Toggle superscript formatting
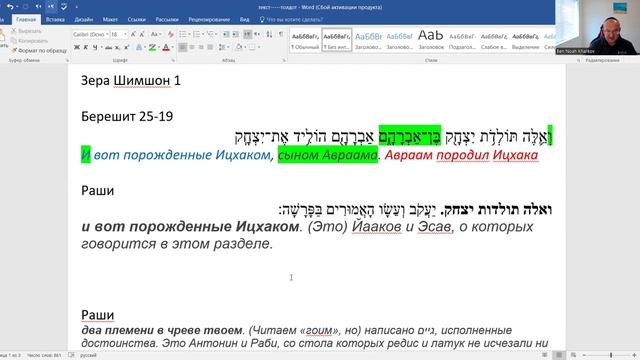The height and width of the screenshot is (360, 640). point(127,48)
